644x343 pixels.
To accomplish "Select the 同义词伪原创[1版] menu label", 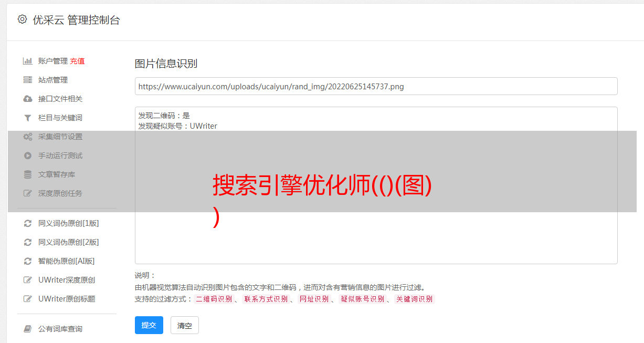I will click(69, 223).
